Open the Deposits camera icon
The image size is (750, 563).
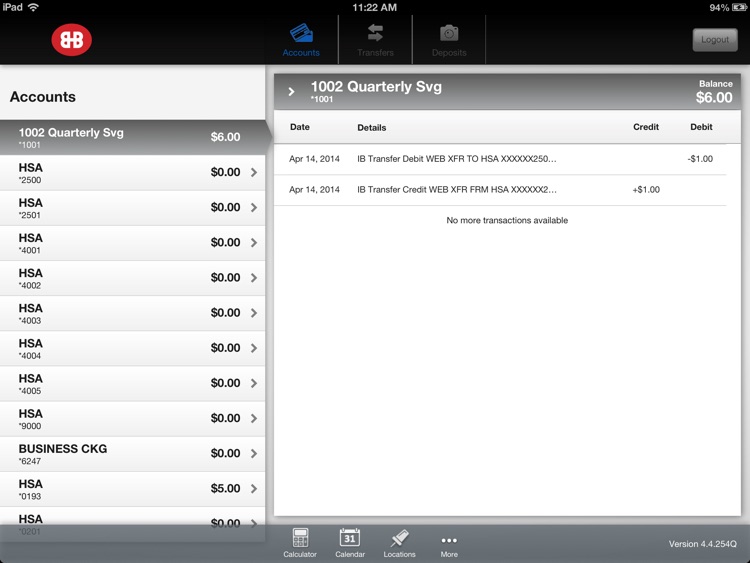(449, 33)
